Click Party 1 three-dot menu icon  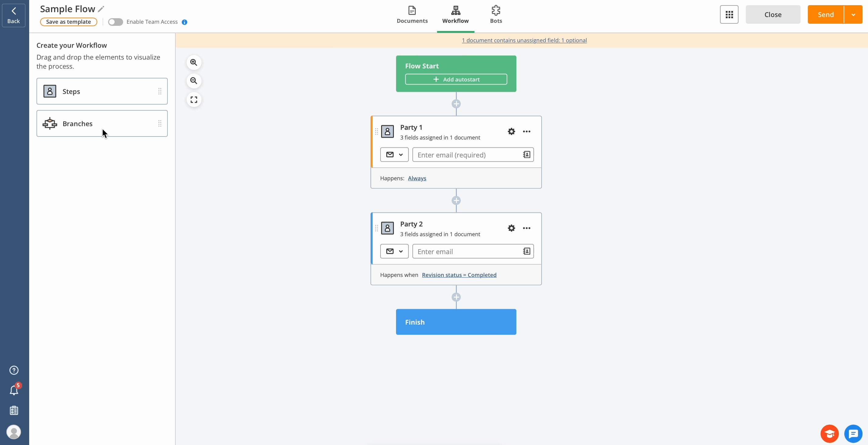(526, 131)
